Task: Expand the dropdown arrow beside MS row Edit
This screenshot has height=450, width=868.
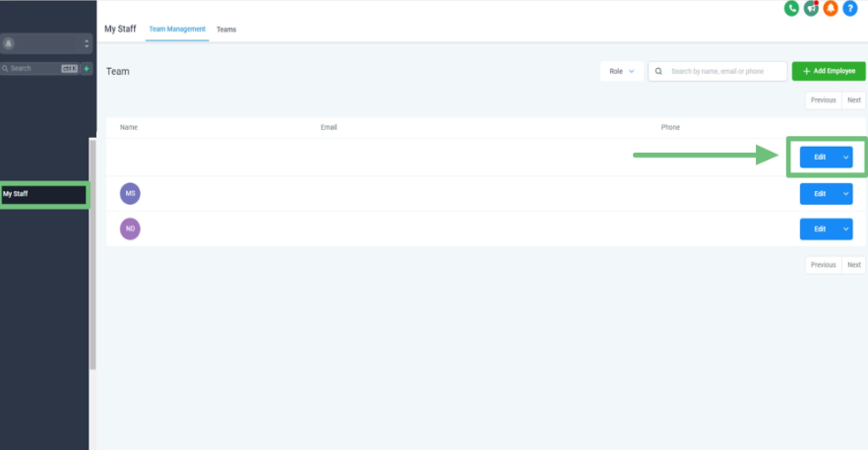Action: [846, 194]
